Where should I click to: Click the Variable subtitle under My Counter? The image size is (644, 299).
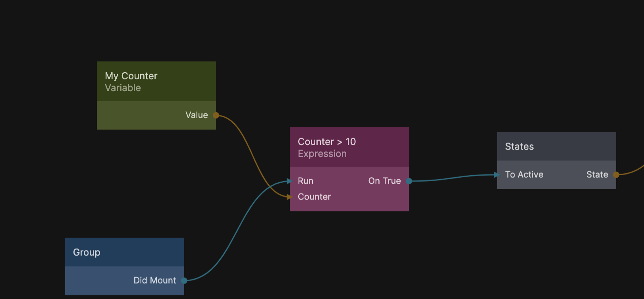[x=123, y=88]
